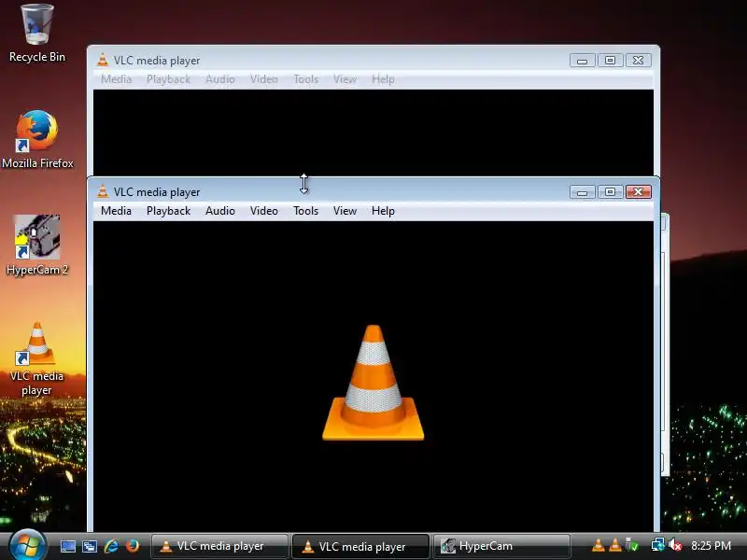Click first VLC cone tray icon
747x560 pixels.
click(x=598, y=545)
